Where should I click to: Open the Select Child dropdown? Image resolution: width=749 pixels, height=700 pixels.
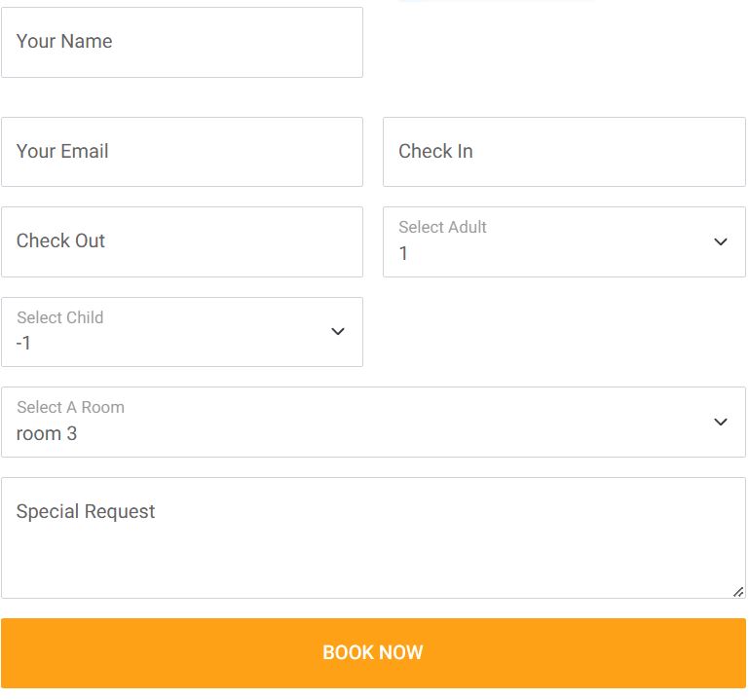pos(182,332)
